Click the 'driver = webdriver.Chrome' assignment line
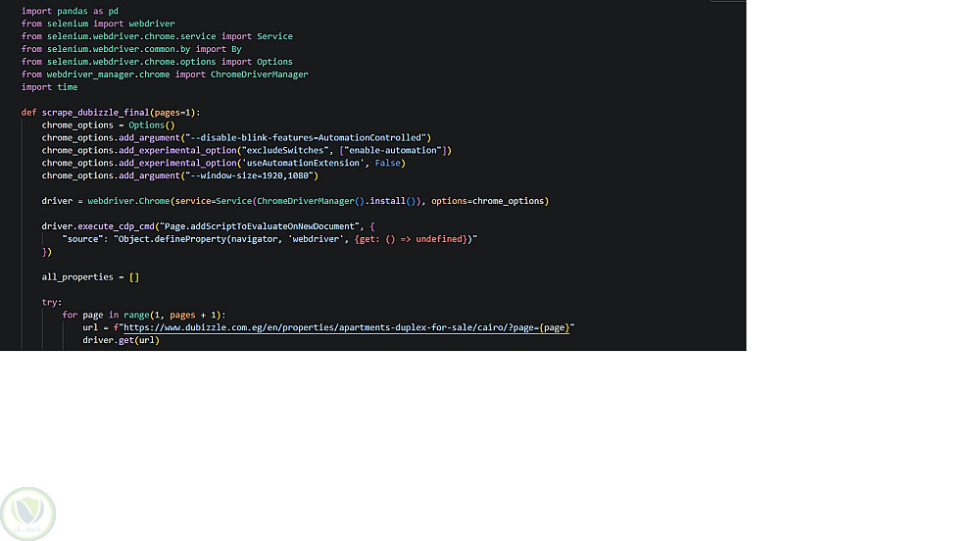 point(295,201)
